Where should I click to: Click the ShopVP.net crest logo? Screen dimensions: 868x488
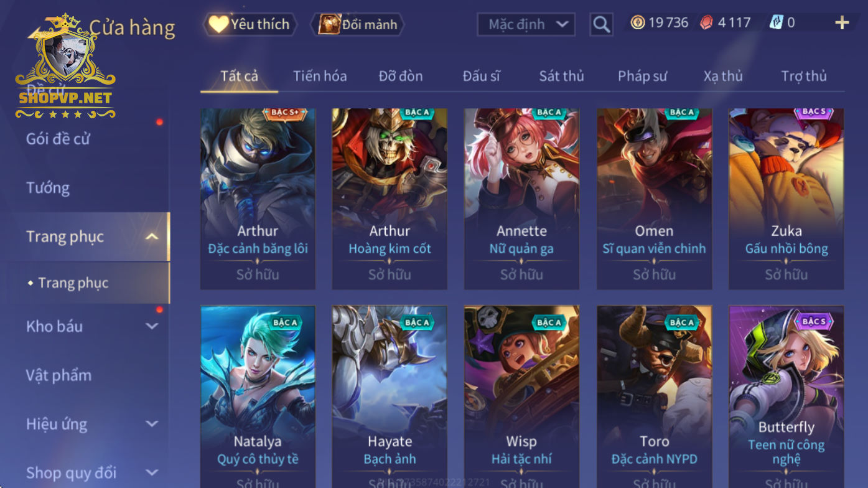coord(65,65)
